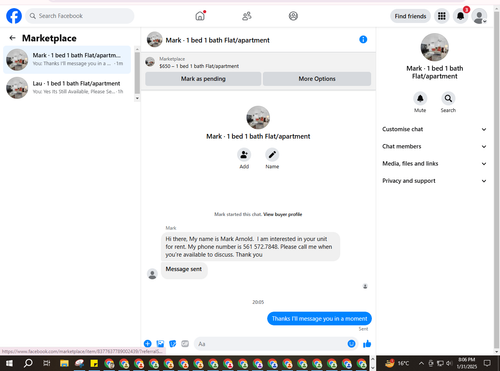Expand Customise chat section

click(434, 129)
